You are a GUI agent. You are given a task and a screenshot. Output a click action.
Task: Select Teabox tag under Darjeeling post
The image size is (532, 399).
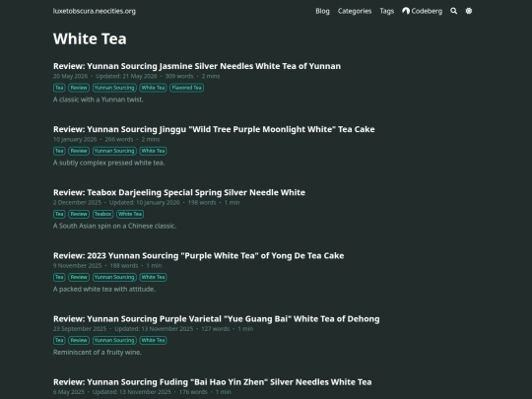(102, 214)
